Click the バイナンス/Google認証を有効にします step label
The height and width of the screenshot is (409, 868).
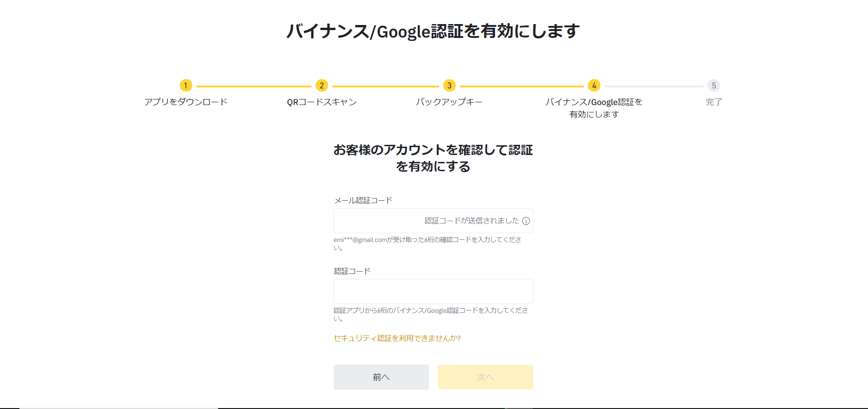(594, 108)
